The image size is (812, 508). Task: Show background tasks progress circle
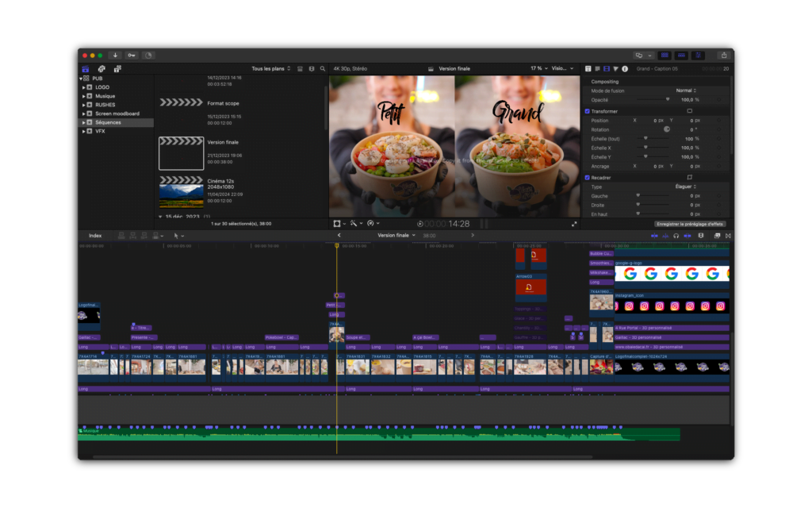pos(148,56)
